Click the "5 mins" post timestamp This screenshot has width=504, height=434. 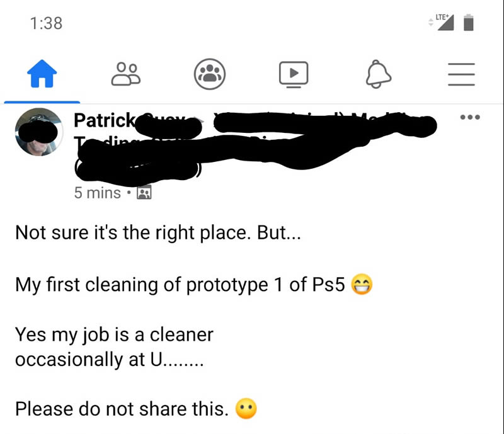[x=97, y=193]
